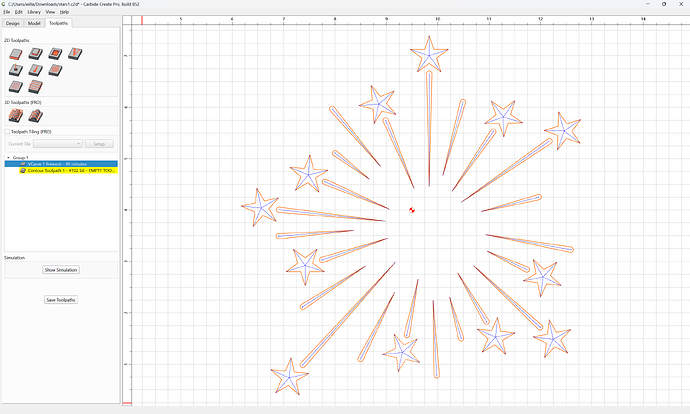Select the Pocket toolpath icon

36,54
